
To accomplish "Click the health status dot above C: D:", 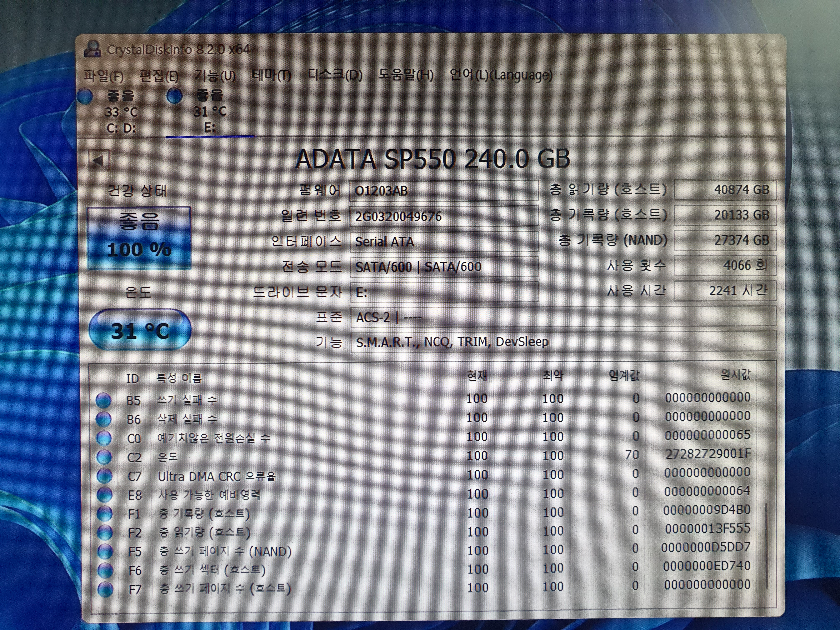I will click(85, 96).
